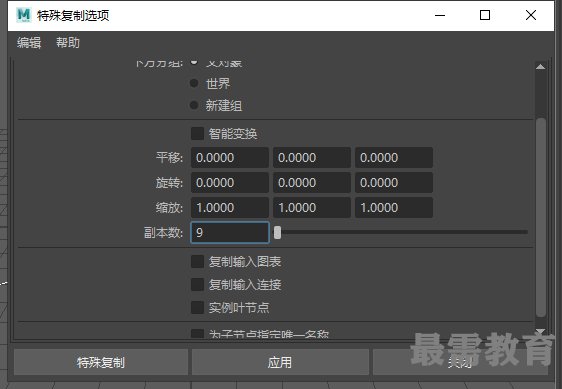
Task: Click the 副本数 slider handle
Action: point(277,232)
